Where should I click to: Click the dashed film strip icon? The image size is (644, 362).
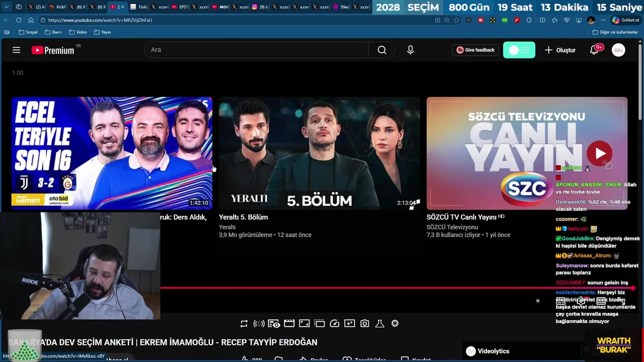coord(319,323)
